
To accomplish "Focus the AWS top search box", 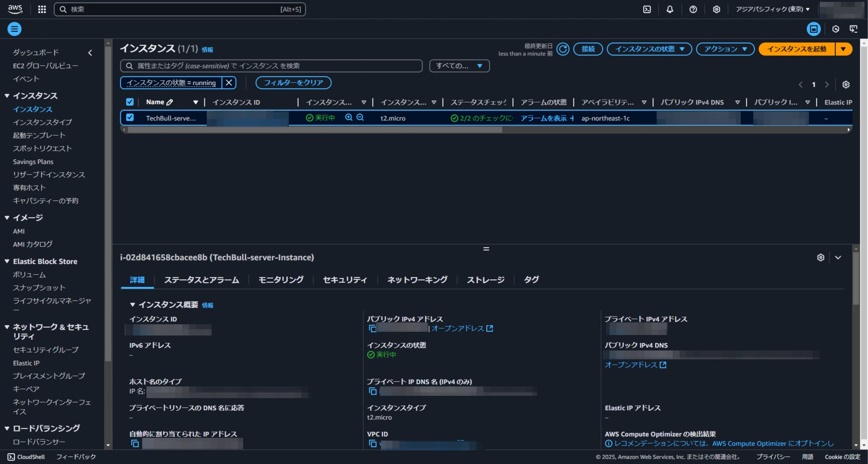I will click(180, 9).
